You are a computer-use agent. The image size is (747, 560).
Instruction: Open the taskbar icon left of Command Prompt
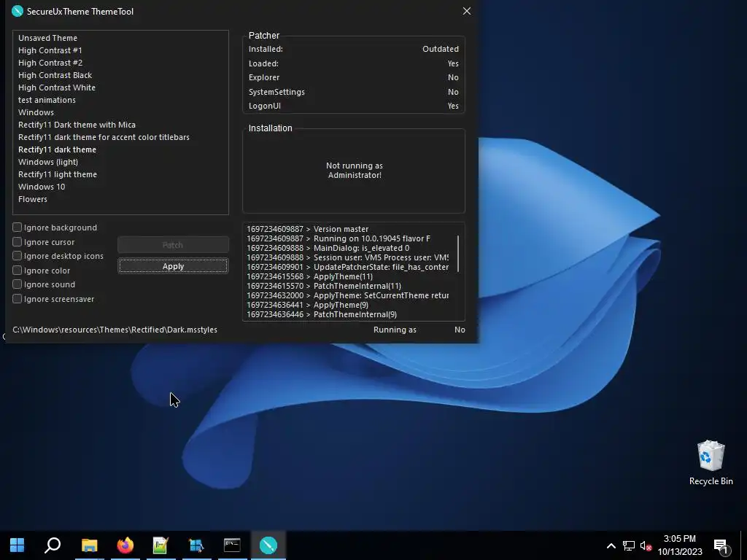[x=196, y=545]
